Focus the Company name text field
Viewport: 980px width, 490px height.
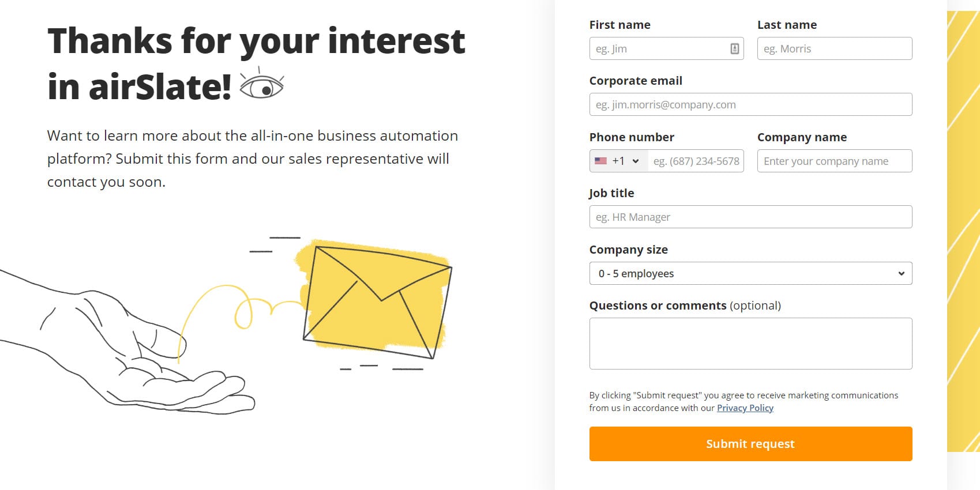coord(834,161)
